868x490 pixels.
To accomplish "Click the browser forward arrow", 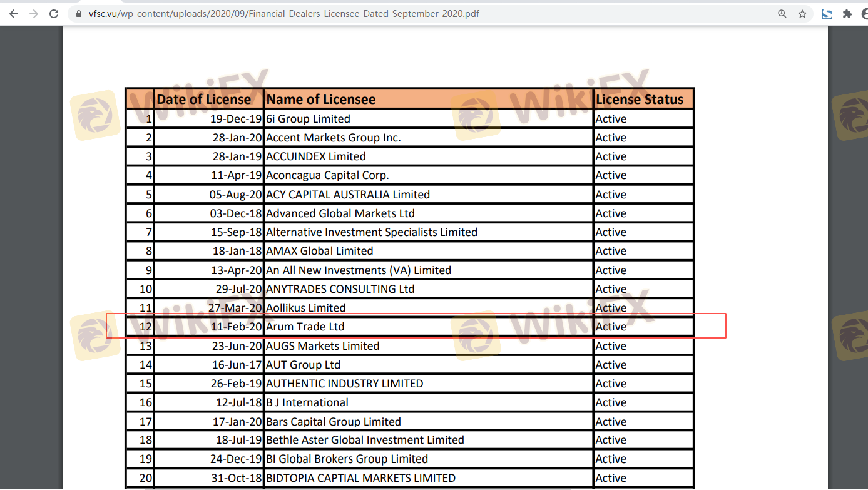I will point(34,13).
